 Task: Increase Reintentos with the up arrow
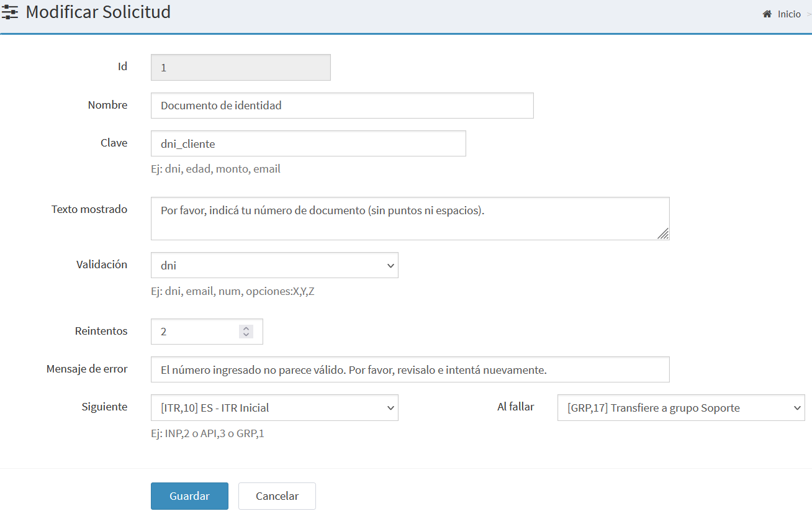246,328
